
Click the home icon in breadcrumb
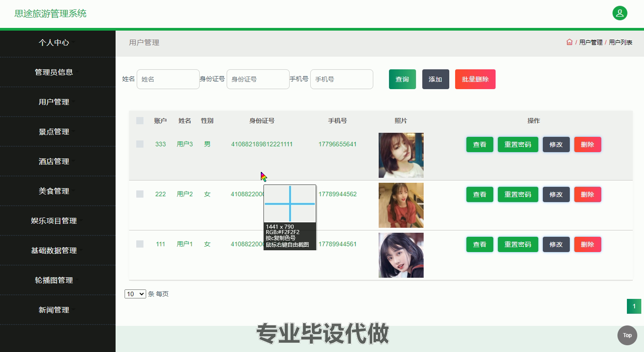pos(569,42)
